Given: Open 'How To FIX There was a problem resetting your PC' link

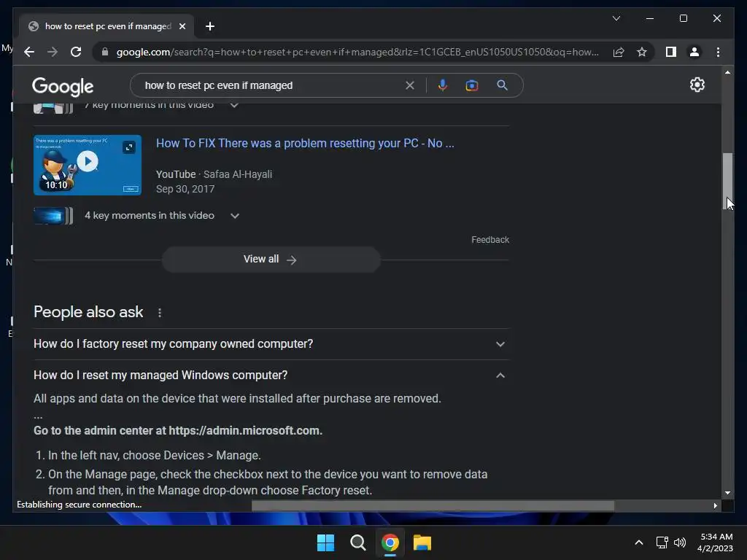Looking at the screenshot, I should click(305, 144).
